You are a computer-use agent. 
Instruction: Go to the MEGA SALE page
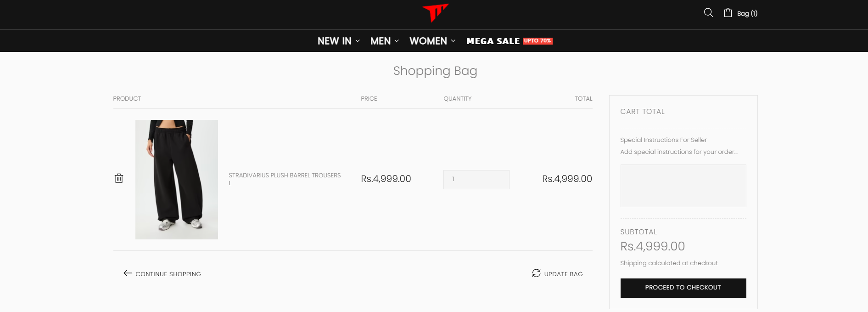coord(493,41)
